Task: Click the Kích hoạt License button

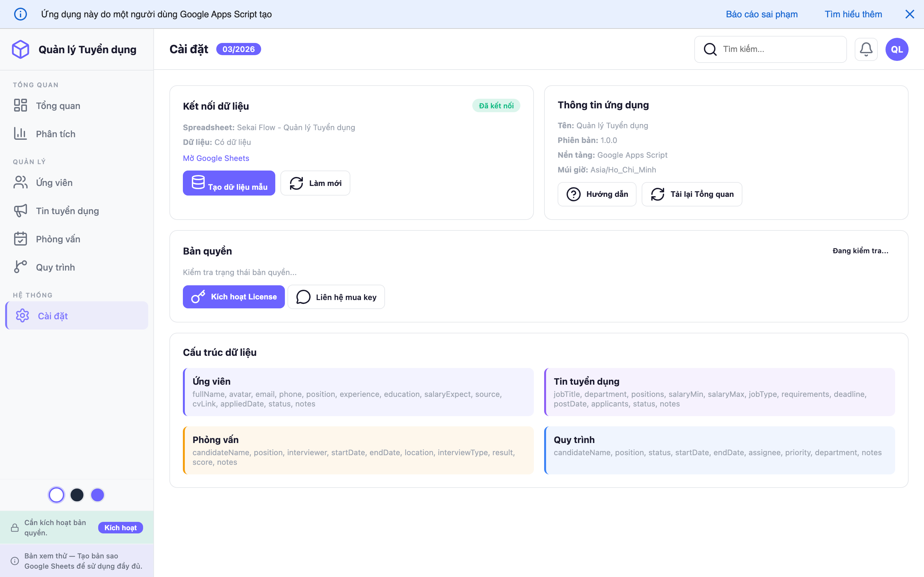Action: click(x=234, y=297)
